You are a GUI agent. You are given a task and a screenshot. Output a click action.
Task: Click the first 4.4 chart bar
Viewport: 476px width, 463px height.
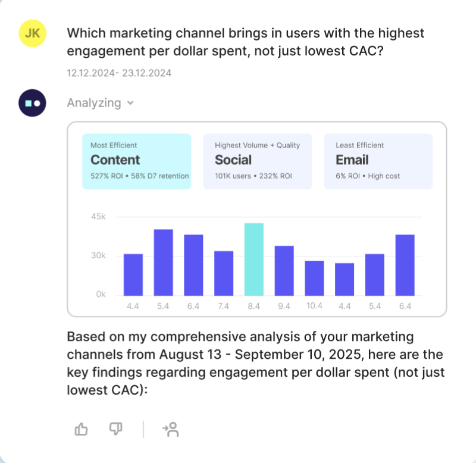pos(133,275)
